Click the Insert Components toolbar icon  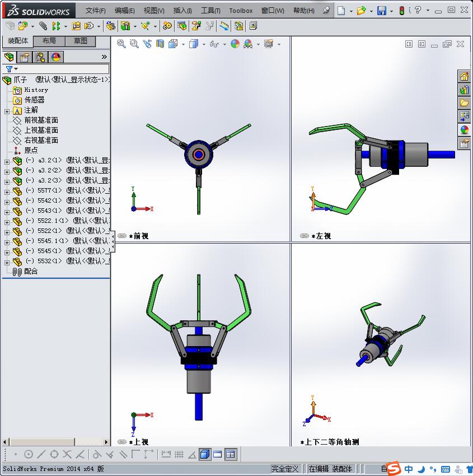click(23, 26)
